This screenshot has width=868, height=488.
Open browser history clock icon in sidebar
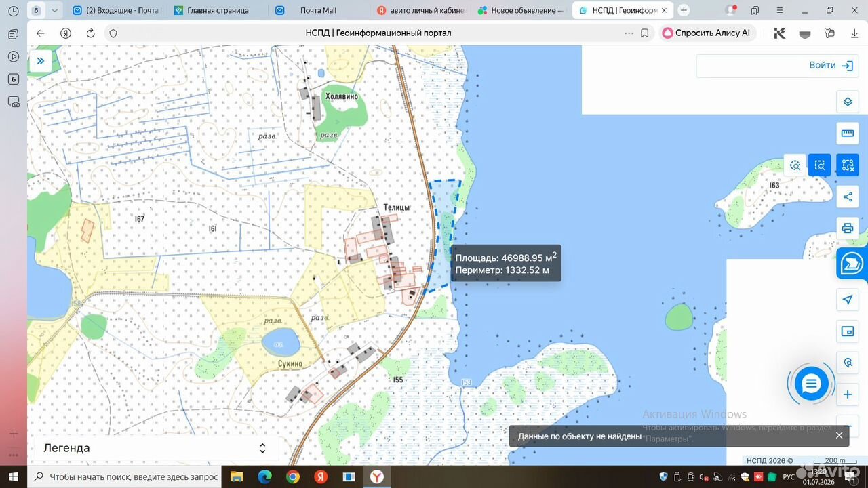pos(14,11)
